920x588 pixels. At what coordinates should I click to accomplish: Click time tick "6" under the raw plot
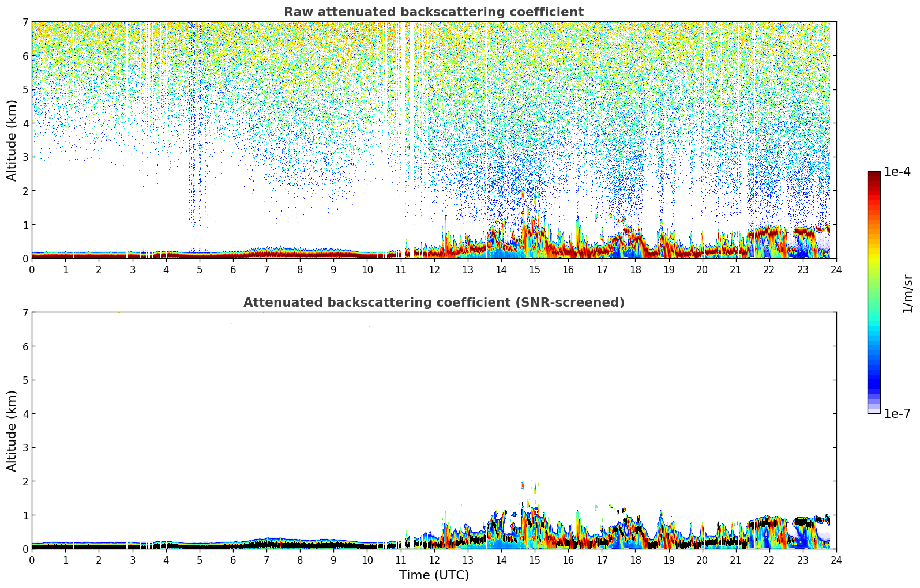click(x=233, y=269)
